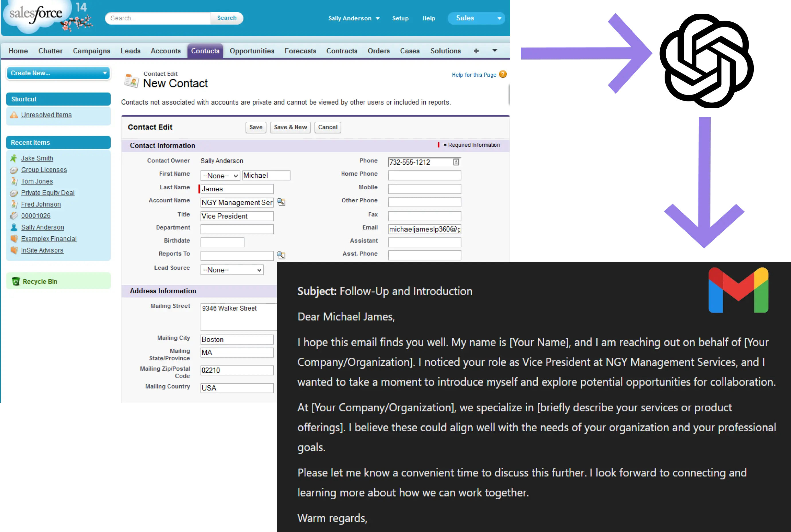791x532 pixels.
Task: Click the New Contact card icon
Action: (x=132, y=81)
